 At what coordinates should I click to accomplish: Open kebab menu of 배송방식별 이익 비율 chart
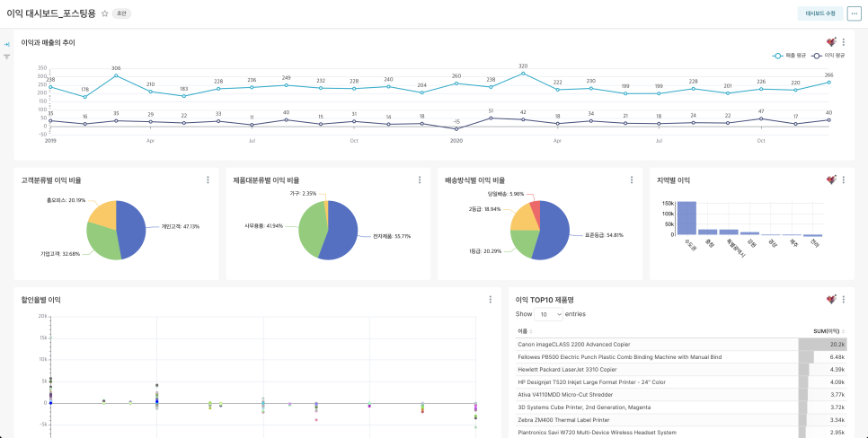pyautogui.click(x=632, y=180)
